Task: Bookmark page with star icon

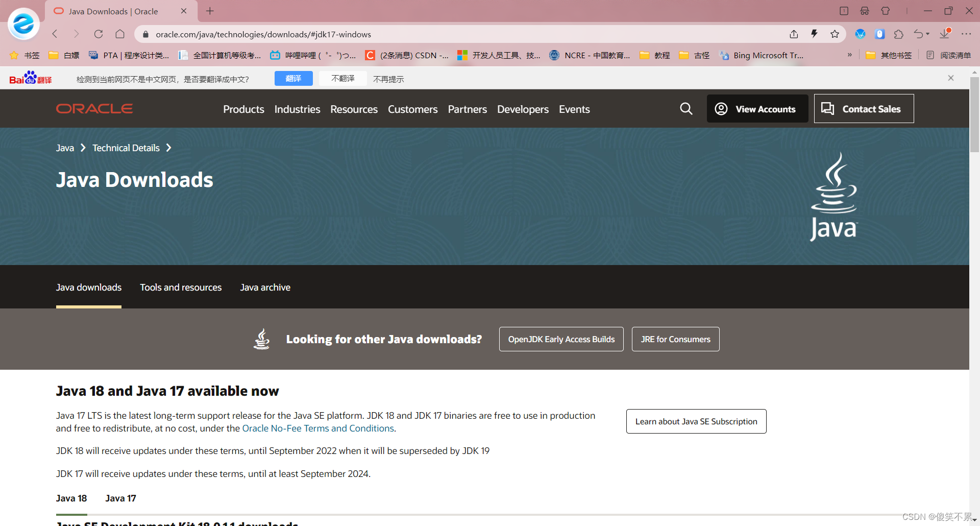Action: 835,34
